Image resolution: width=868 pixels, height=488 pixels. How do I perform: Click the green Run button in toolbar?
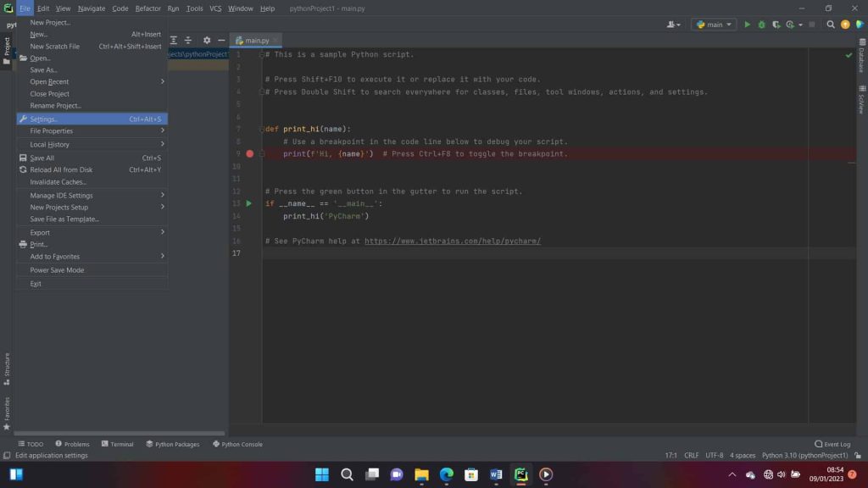coord(747,25)
